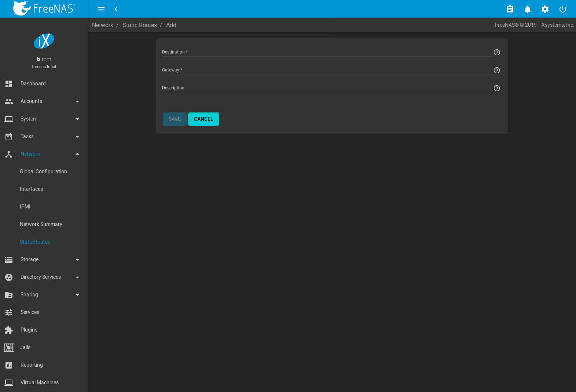The width and height of the screenshot is (576, 392).
Task: Click the Save button
Action: point(175,119)
